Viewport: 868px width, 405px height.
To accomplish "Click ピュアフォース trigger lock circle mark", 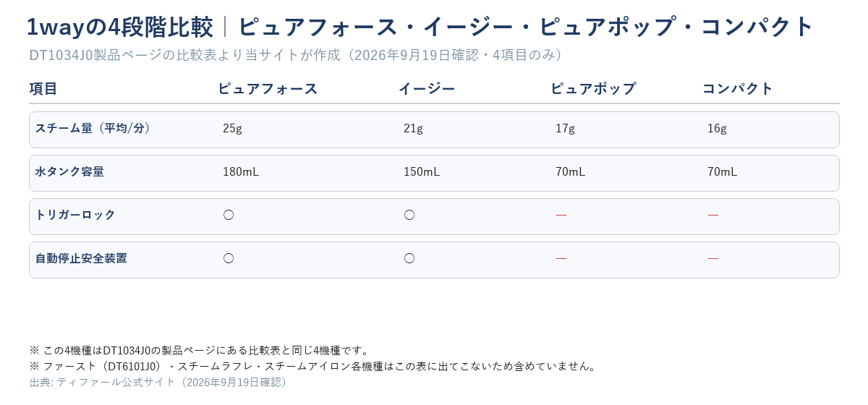I will tap(229, 215).
